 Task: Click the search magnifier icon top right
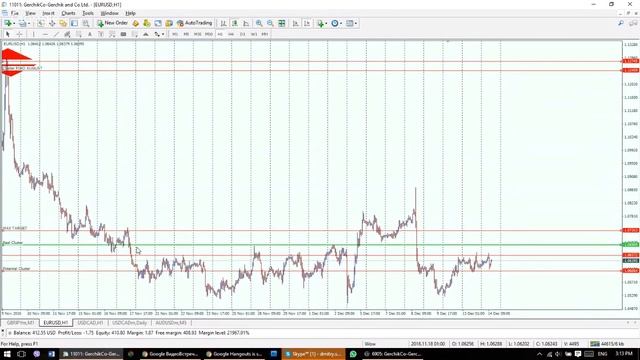(621, 23)
